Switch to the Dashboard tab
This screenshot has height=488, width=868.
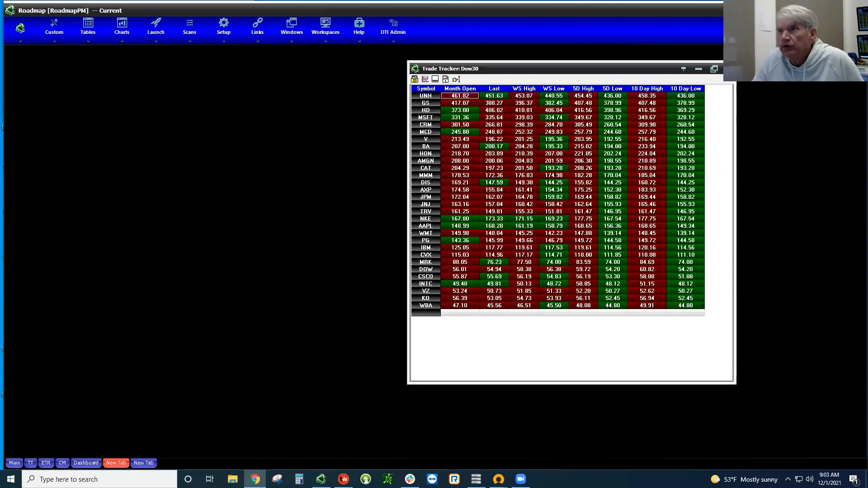coord(86,463)
